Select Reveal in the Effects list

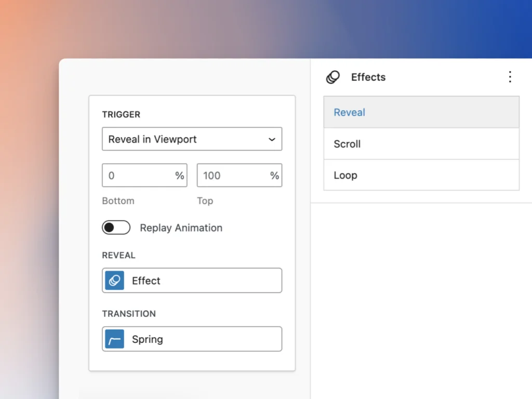coord(421,112)
